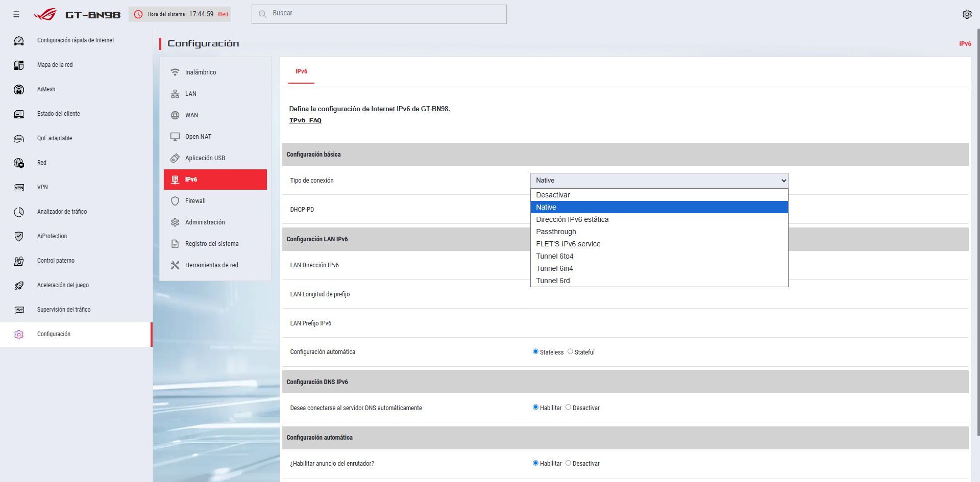Open the selected IPv6 menu item
Screen dimensions: 980x482
[x=215, y=180]
